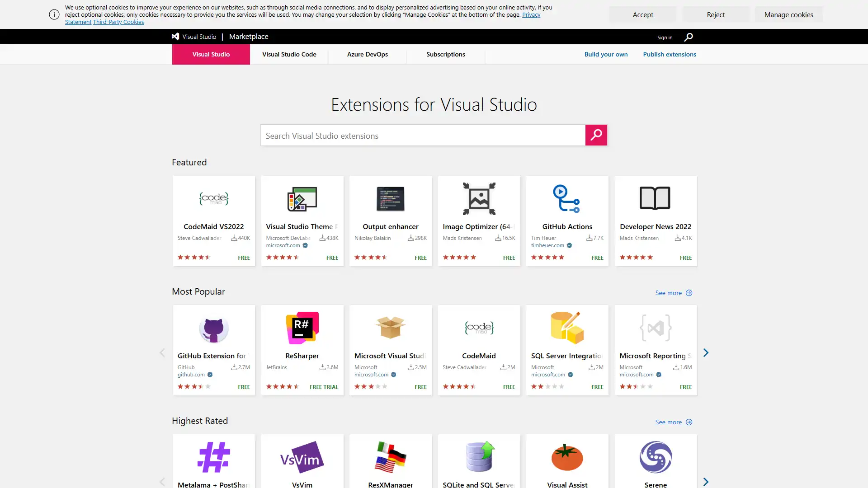Click the Sign in link
The image size is (868, 488).
[665, 38]
